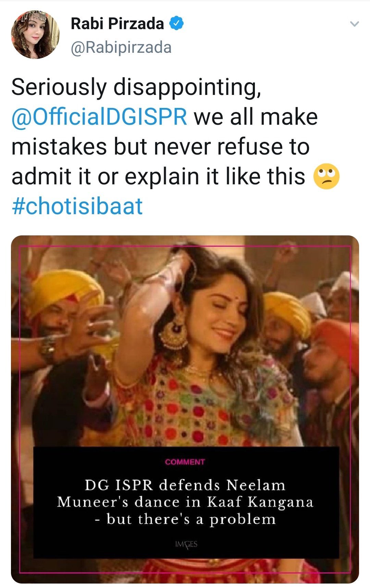The height and width of the screenshot is (588, 370).
Task: Open the @OfficialDGISPR mention
Action: 99,117
